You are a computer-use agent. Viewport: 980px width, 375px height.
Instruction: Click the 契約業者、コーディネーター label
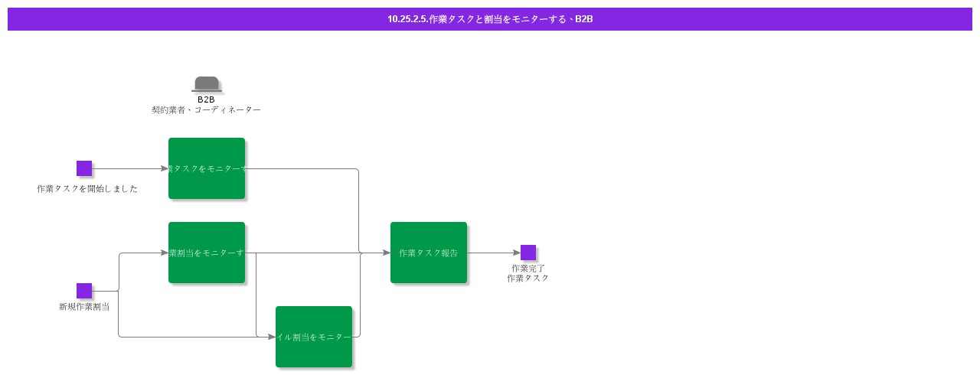(206, 110)
